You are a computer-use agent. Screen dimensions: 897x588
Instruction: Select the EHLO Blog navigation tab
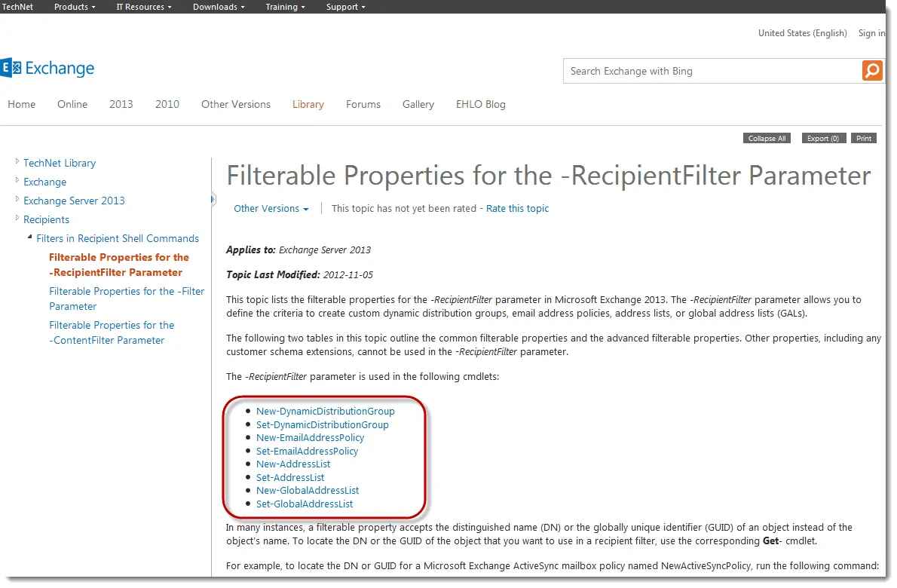click(481, 104)
